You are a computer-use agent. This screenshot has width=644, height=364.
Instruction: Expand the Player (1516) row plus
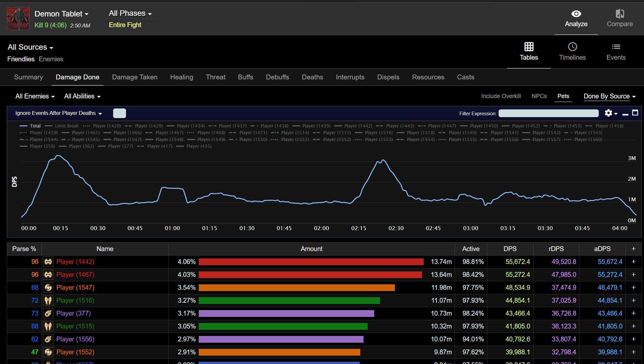click(633, 300)
